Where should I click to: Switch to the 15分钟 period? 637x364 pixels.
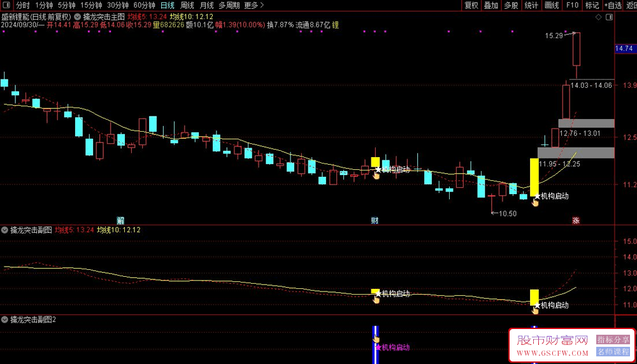click(x=91, y=5)
